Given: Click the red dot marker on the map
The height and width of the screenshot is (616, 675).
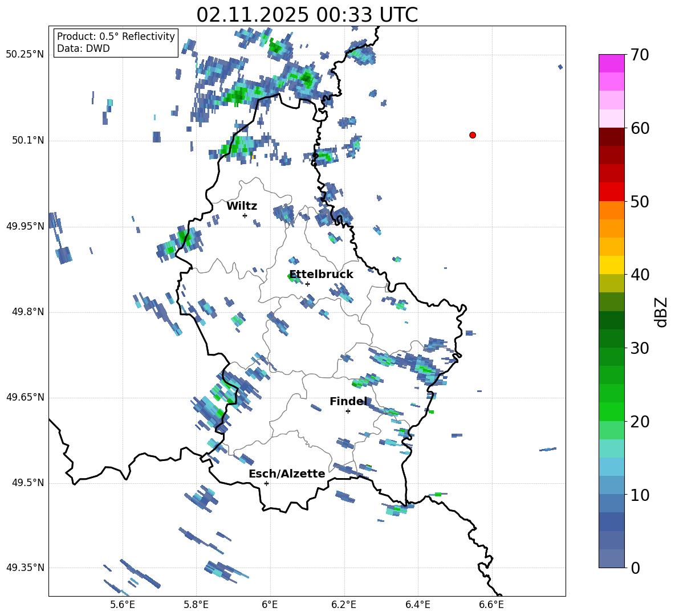Looking at the screenshot, I should [472, 135].
